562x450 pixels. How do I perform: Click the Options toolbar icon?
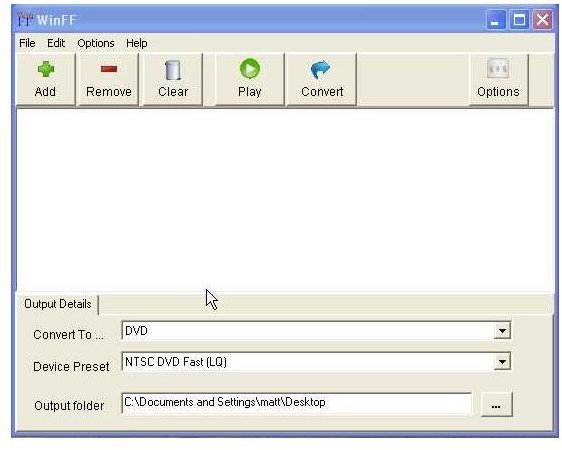tap(498, 68)
